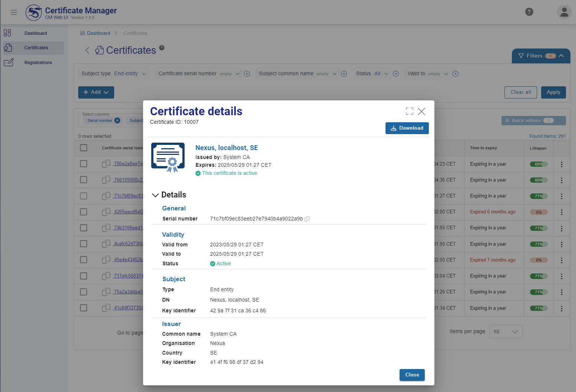Open the Status filter dropdown
Screen dimensions: 576x392
(x=386, y=73)
